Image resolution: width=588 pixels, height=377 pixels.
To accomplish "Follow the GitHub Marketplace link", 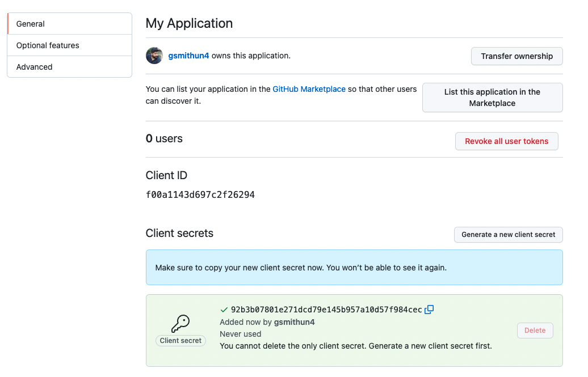I will click(309, 89).
